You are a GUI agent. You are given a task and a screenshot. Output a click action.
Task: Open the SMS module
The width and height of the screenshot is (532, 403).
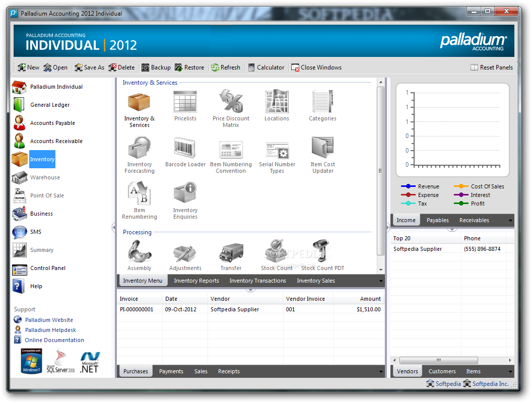pyautogui.click(x=27, y=232)
